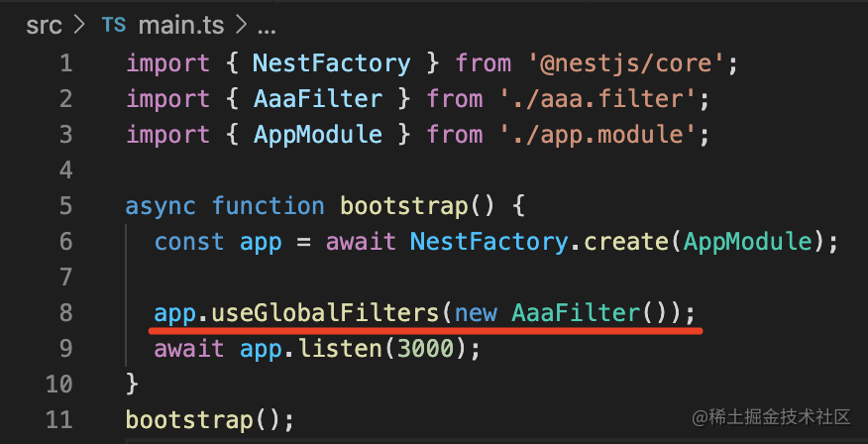This screenshot has height=444, width=868.
Task: Click the bootstrap() call on last line
Action: tap(209, 420)
